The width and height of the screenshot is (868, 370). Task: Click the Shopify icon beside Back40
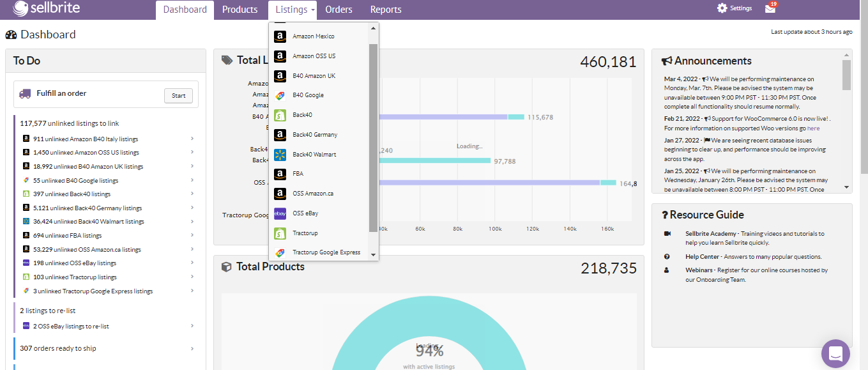pos(280,115)
